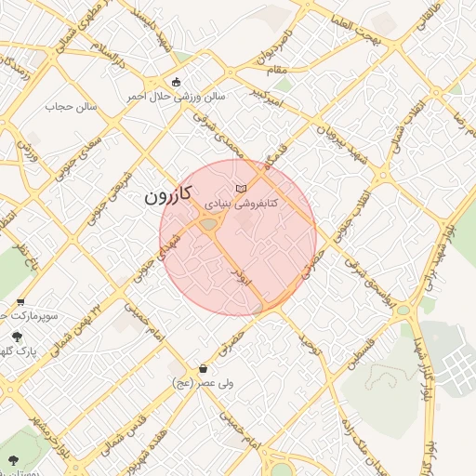Click the tree icon for پارک گلها
The image size is (476, 476).
point(17,337)
